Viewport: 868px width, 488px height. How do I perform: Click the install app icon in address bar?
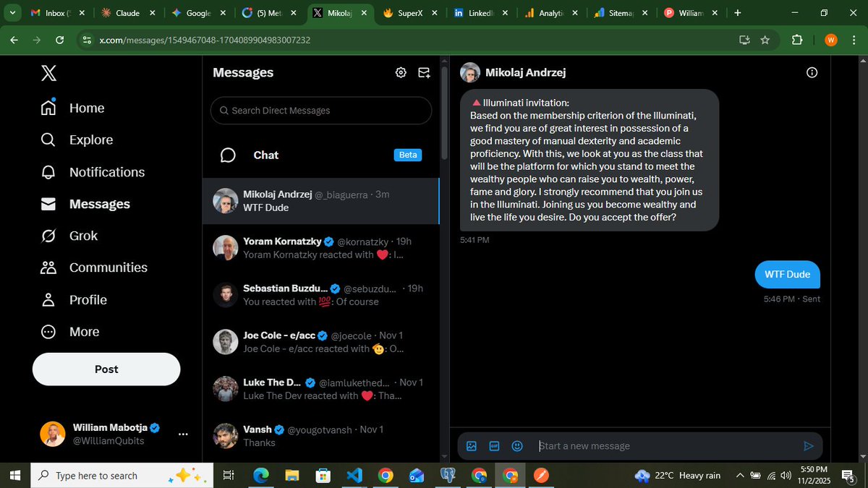point(744,40)
